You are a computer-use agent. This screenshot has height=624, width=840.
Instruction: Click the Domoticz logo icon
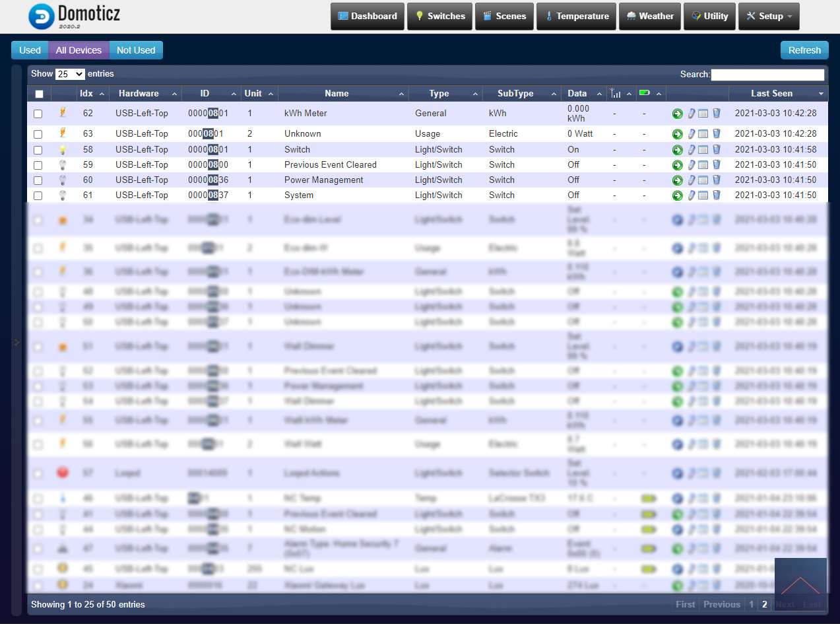[x=42, y=17]
